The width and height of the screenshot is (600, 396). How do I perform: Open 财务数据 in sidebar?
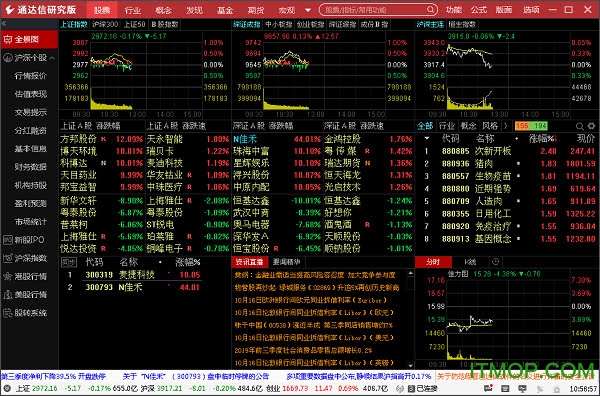coord(31,167)
